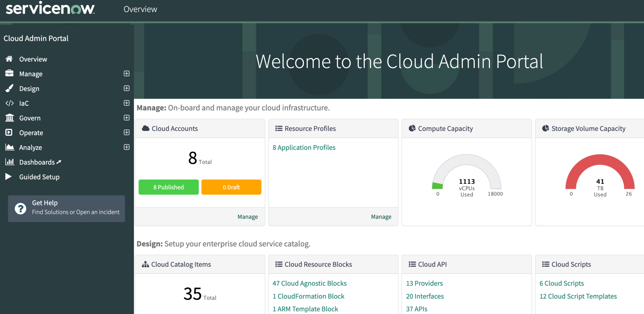Open the 13 Providers link
The width and height of the screenshot is (644, 314).
(424, 283)
